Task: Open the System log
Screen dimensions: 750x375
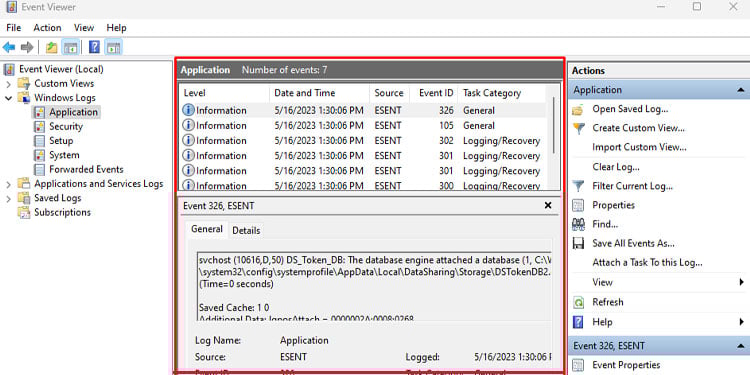Action: 64,155
